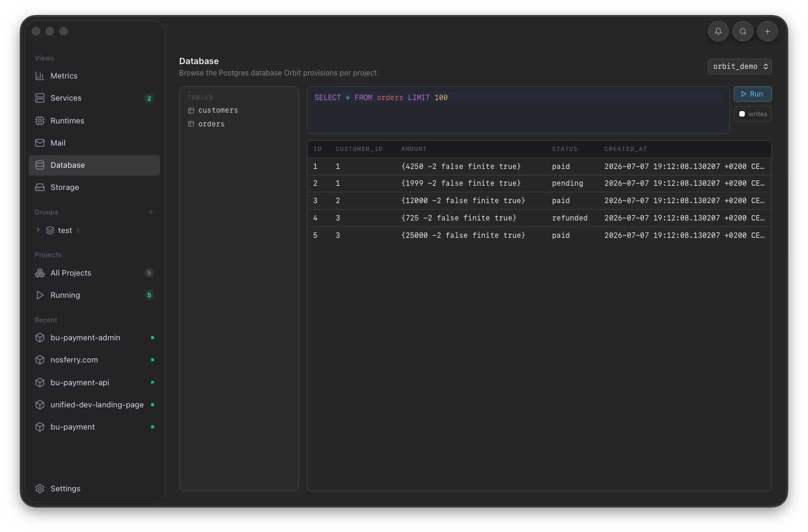Viewport: 808px width, 532px height.
Task: Toggle the writes checkbox
Action: click(x=742, y=114)
